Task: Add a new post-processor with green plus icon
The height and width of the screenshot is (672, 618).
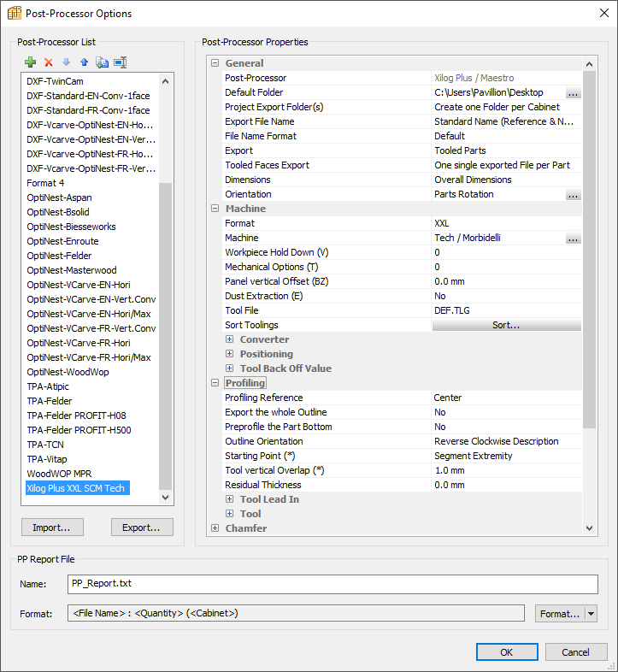Action: [31, 62]
